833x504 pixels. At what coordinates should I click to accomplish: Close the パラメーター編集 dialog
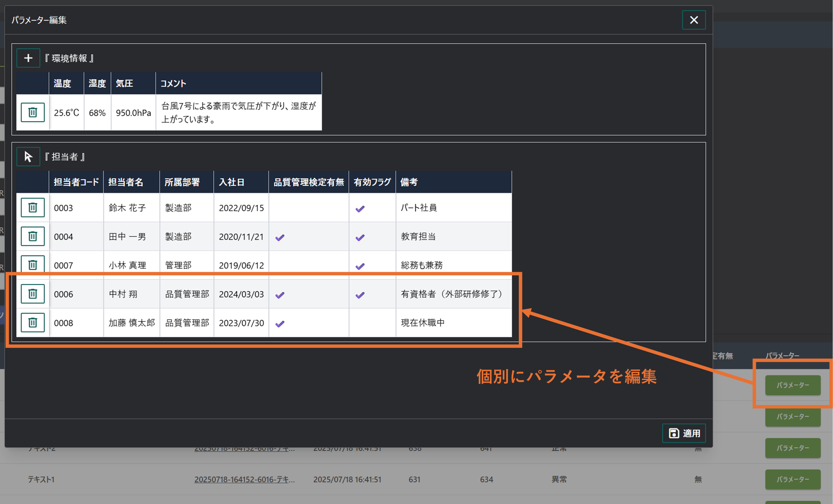click(694, 20)
